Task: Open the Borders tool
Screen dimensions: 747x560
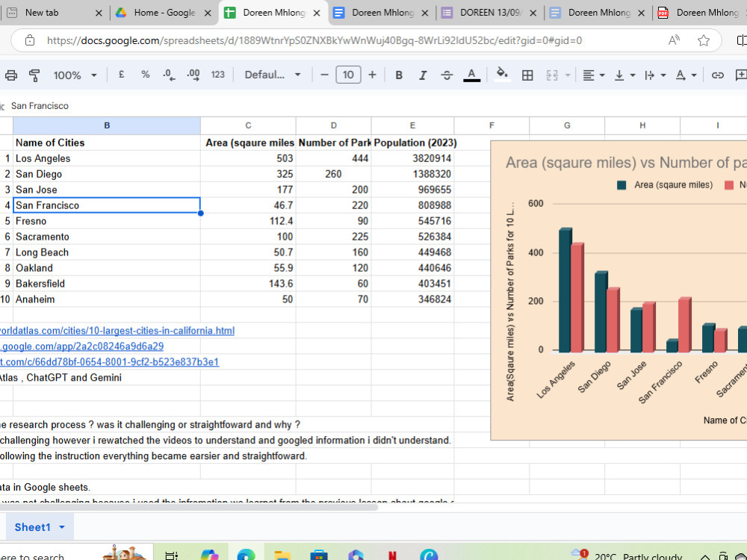Action: point(527,75)
